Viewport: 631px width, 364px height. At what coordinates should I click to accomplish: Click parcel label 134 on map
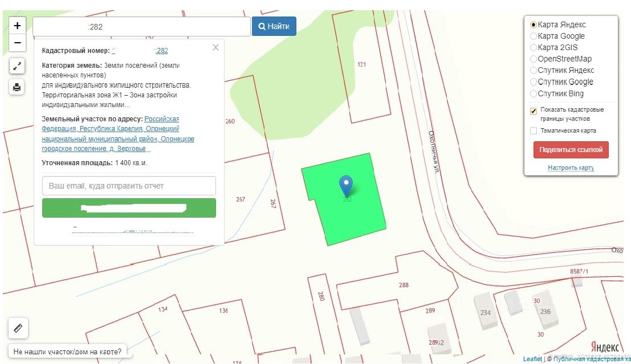pyautogui.click(x=162, y=309)
